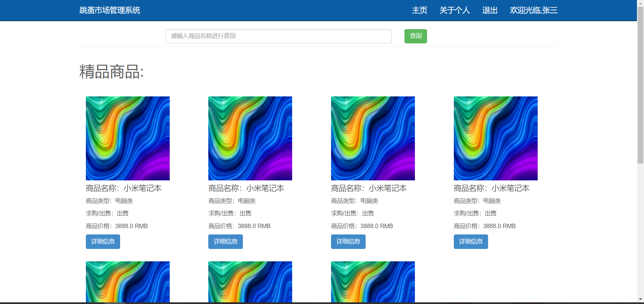Screen dimensions: 644x304
Task: Click 商品名称:小米笔记本 on the second card
Action: click(x=246, y=188)
